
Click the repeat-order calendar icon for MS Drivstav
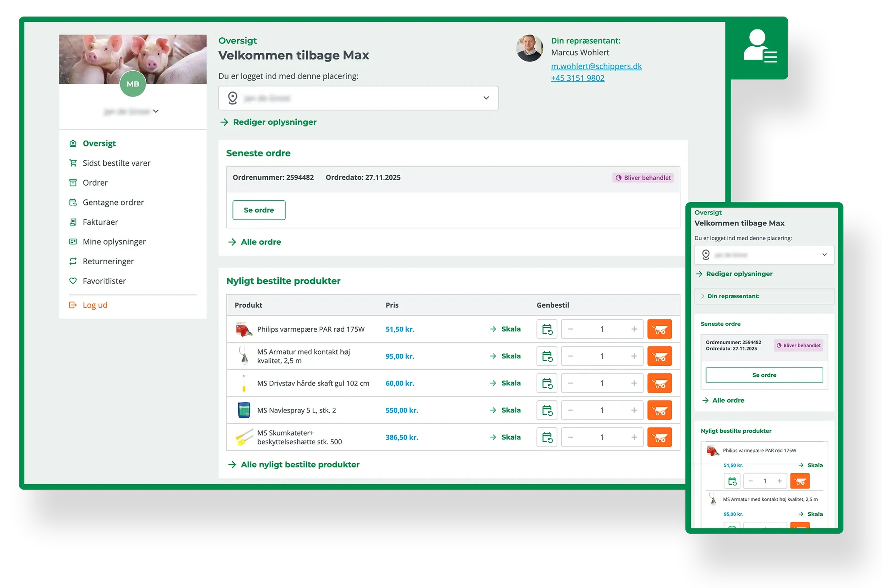coord(547,383)
